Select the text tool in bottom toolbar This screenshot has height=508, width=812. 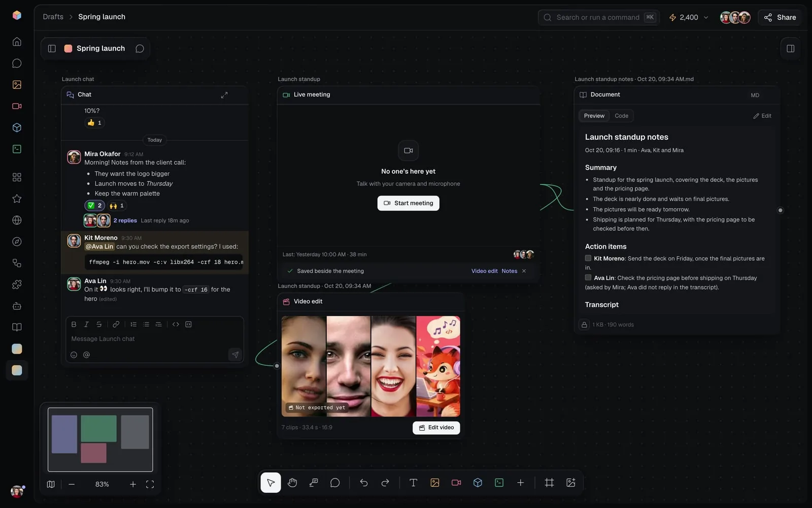coord(413,483)
